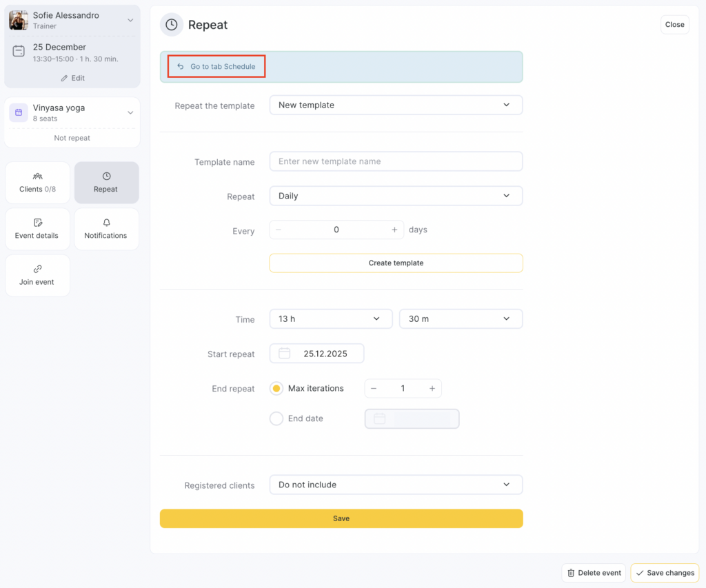
Task: Expand the Vinyasa yoga event chevron
Action: (130, 113)
